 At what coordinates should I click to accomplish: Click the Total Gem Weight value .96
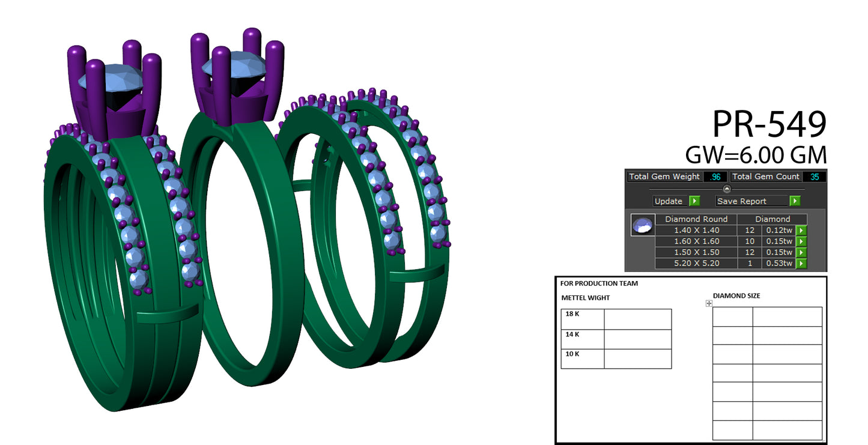tap(715, 177)
